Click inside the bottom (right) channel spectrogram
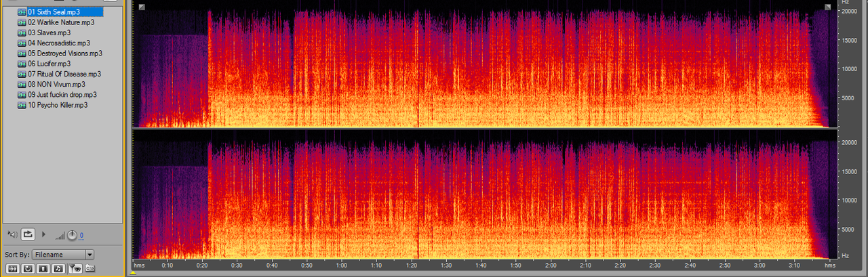 coord(485,194)
